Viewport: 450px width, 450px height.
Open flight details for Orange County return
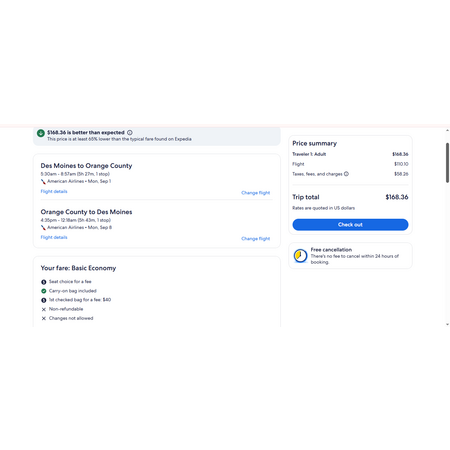(54, 237)
